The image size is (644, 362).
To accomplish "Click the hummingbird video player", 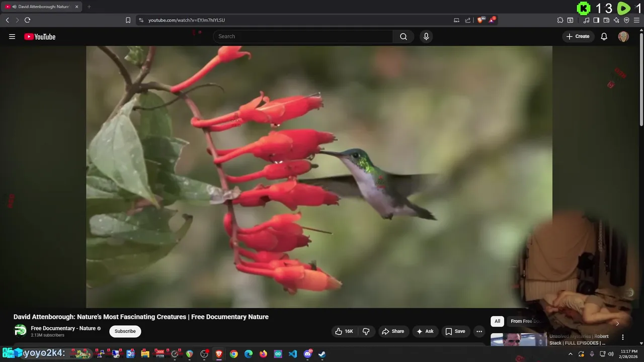I will (319, 176).
